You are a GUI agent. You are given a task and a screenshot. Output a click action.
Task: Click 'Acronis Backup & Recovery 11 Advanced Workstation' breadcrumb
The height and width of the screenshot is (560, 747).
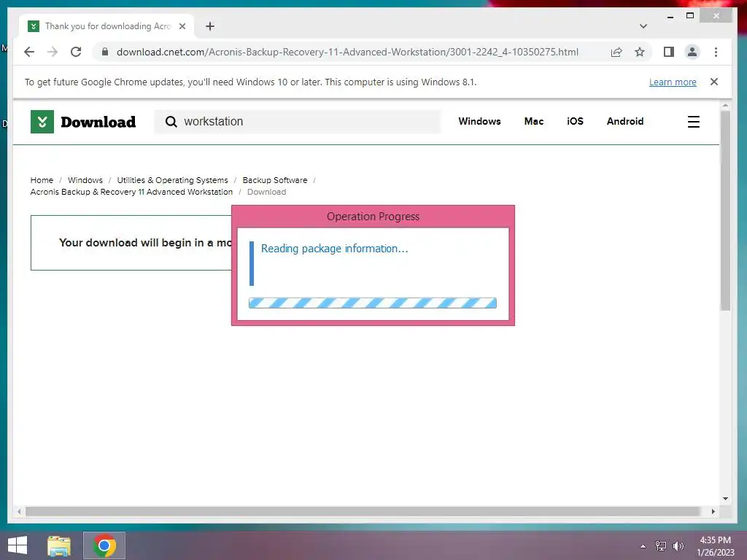(131, 192)
